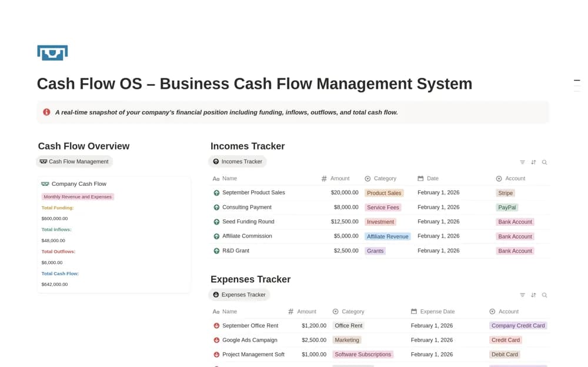Open the Category column header in Incomes Tracker

[x=380, y=179]
